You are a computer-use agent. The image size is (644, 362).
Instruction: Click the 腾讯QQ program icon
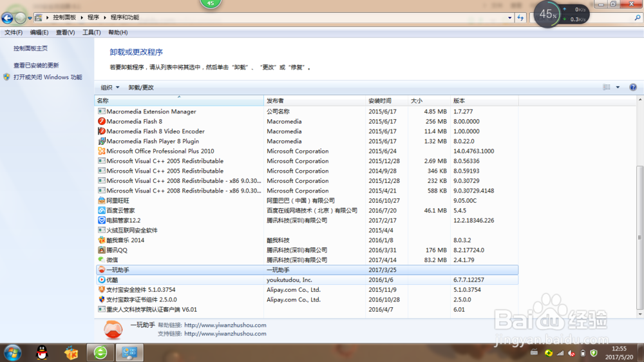[102, 250]
